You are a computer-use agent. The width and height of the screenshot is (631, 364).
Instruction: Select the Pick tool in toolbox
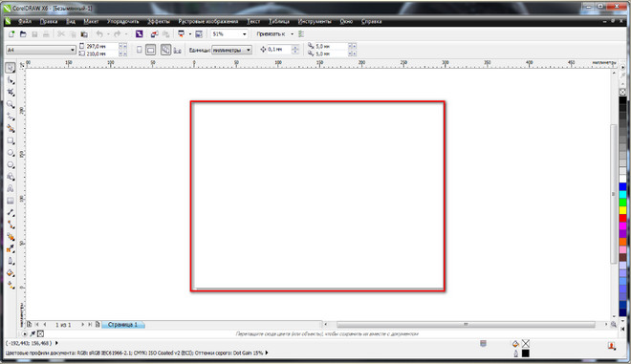coord(11,68)
